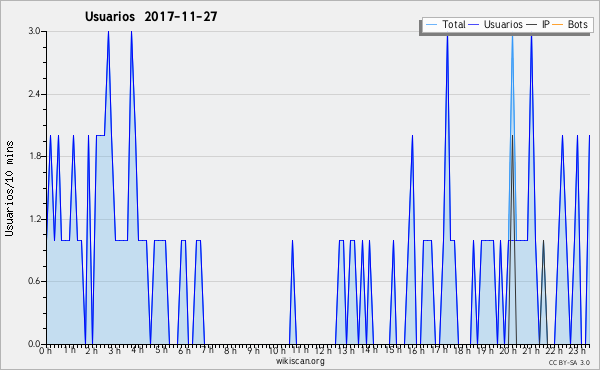Click the 11 h x-axis label
This screenshot has width=600, height=370.
[x=300, y=350]
